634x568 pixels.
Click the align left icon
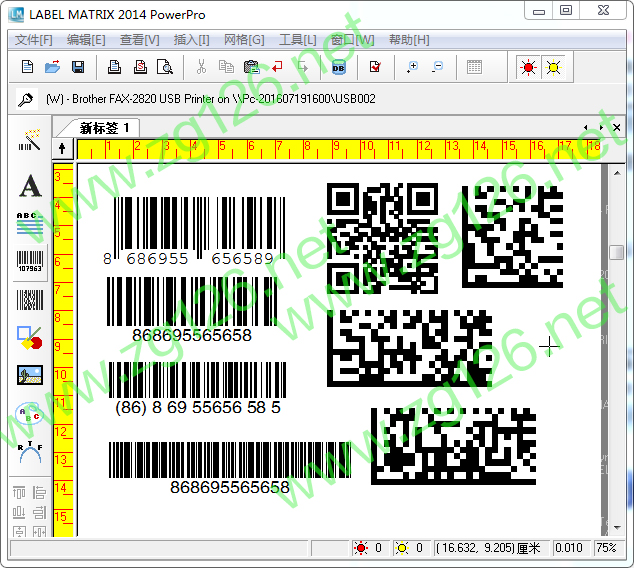(x=39, y=492)
